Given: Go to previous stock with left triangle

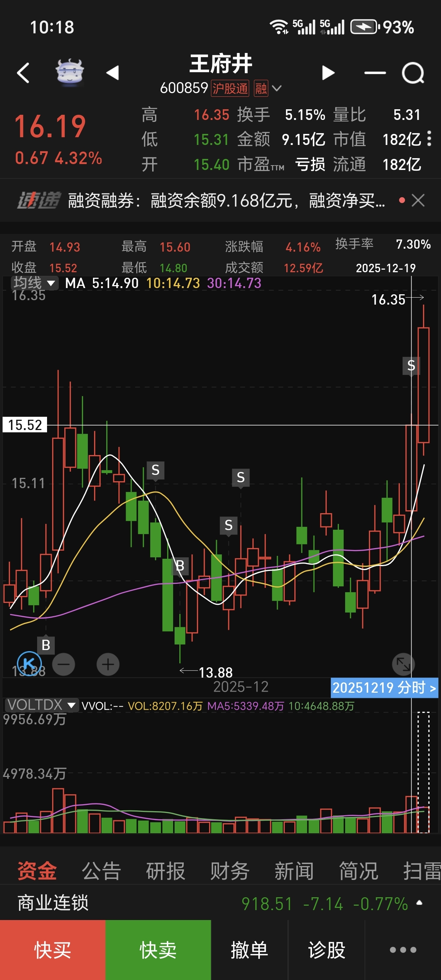Looking at the screenshot, I should tap(113, 73).
